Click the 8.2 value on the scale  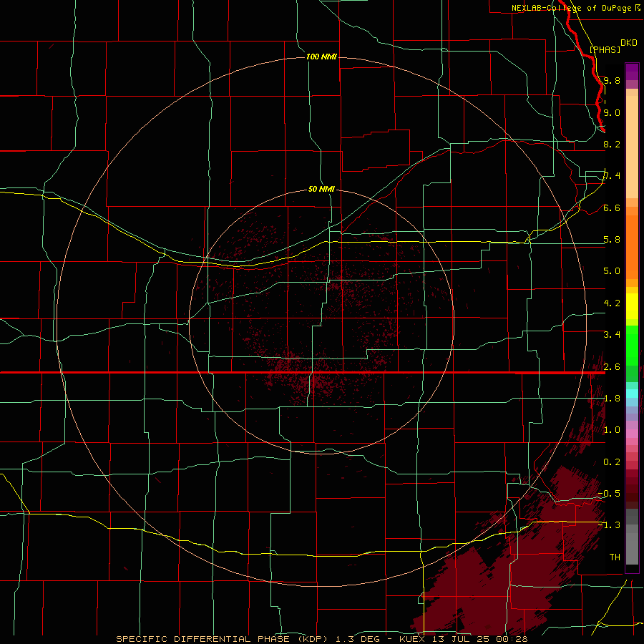[x=612, y=144]
